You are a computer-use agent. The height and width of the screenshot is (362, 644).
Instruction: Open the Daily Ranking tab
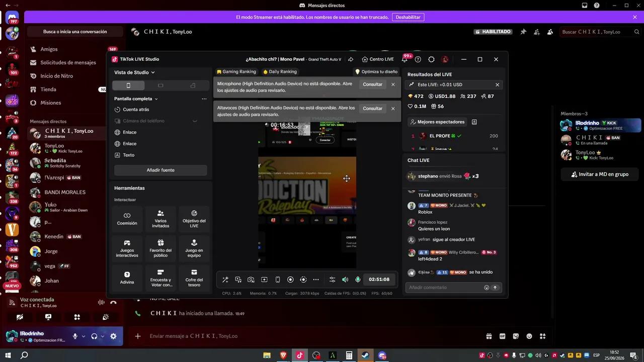pos(280,72)
